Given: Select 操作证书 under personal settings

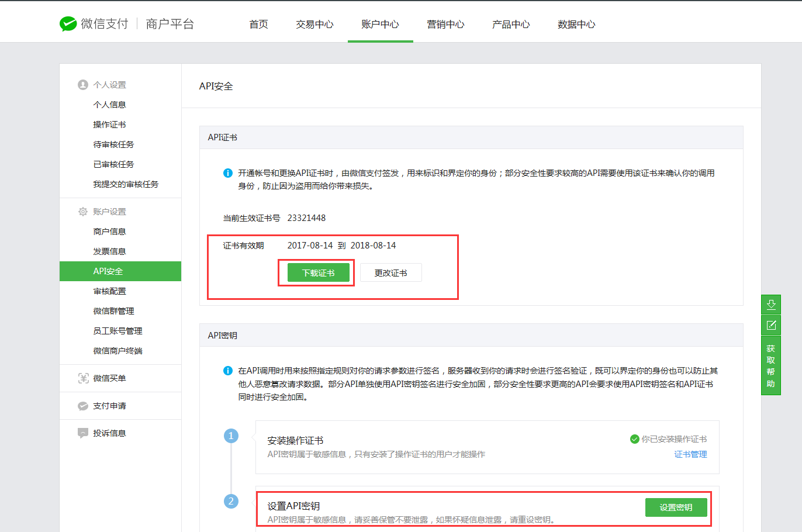Looking at the screenshot, I should pos(109,125).
